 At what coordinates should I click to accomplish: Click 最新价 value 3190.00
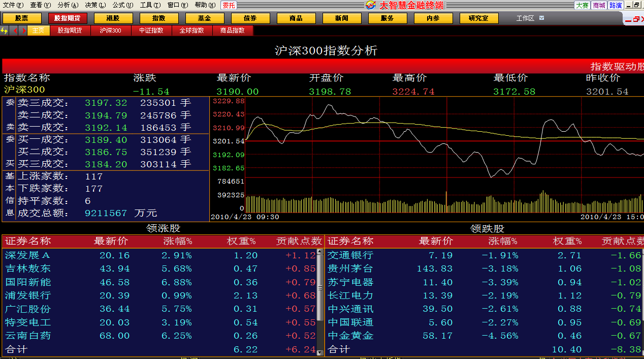238,92
